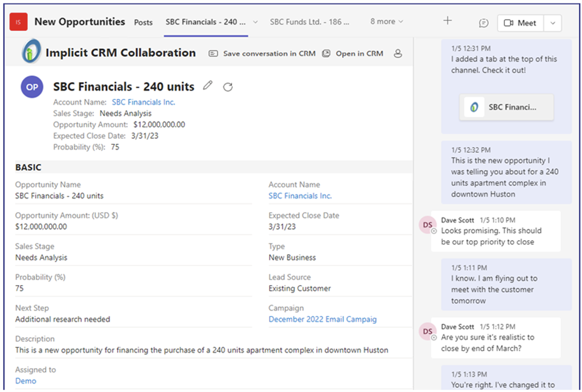Add a new tab with plus icon
Screen dimensions: 582x392
click(448, 21)
